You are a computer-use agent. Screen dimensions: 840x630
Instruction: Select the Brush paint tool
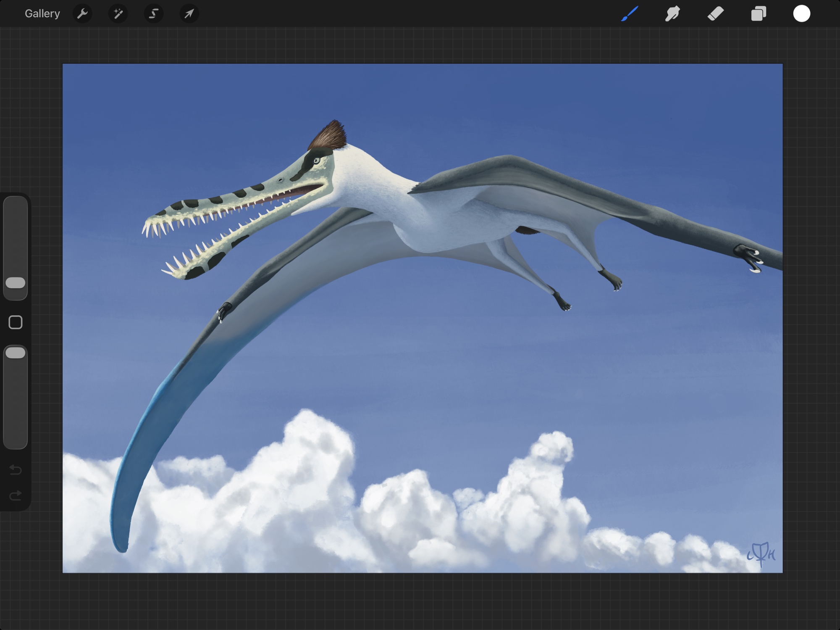[x=630, y=14]
